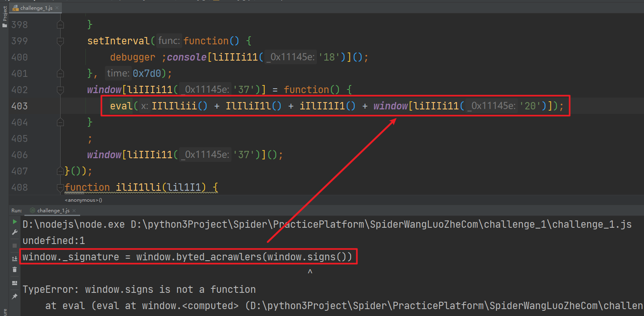Click 'eval' call on line 403
Viewport: 644px width, 316px height.
(121, 106)
